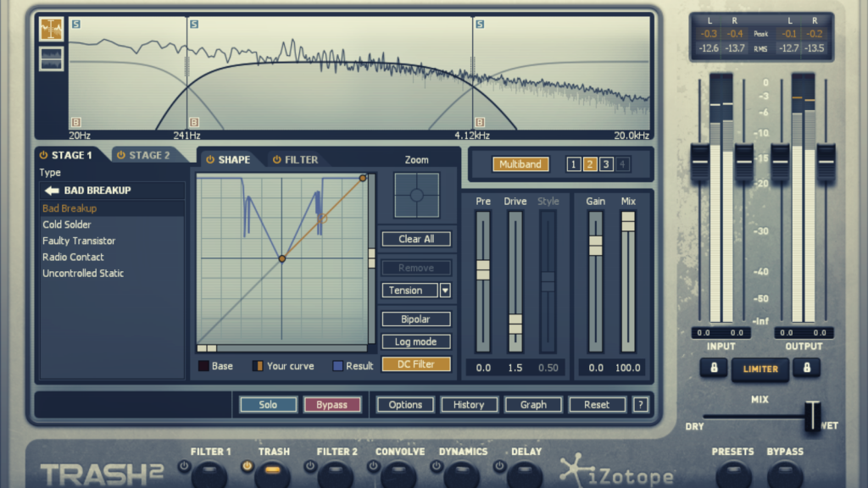Solo the high band at 4.12kHz
868x488 pixels.
480,25
